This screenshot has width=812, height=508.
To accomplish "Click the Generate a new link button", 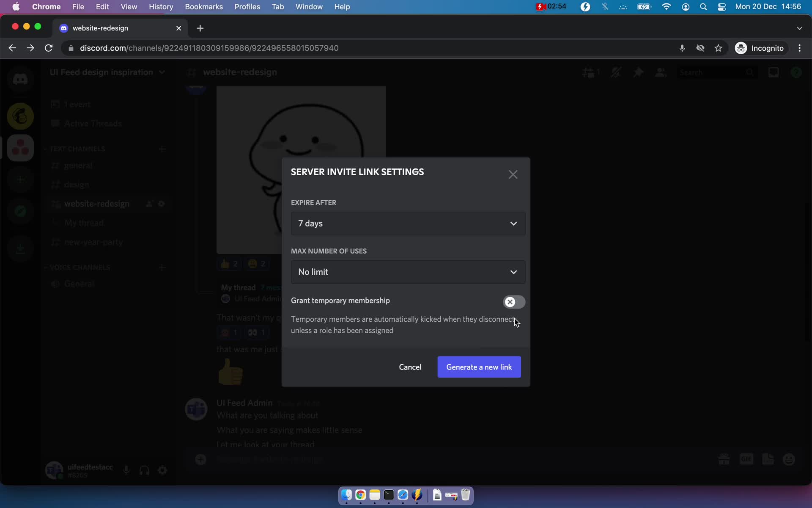I will [479, 367].
